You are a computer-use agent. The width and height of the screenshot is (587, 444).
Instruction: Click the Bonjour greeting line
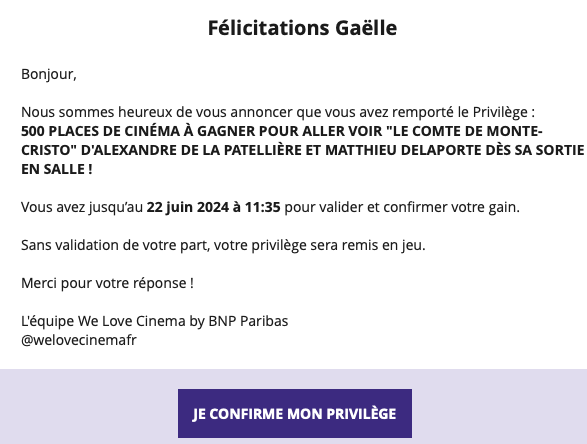coord(49,74)
